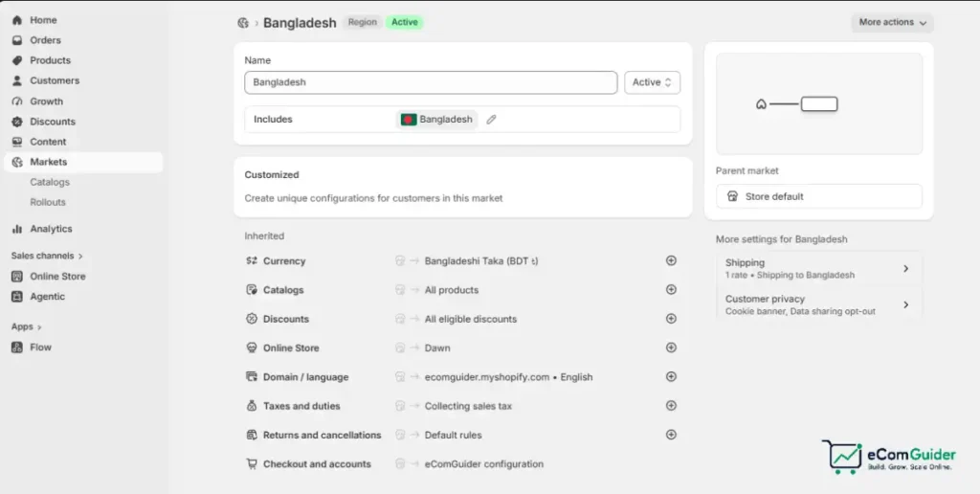This screenshot has height=494, width=980.
Task: Click the Bangladesh flag chip
Action: [x=436, y=120]
